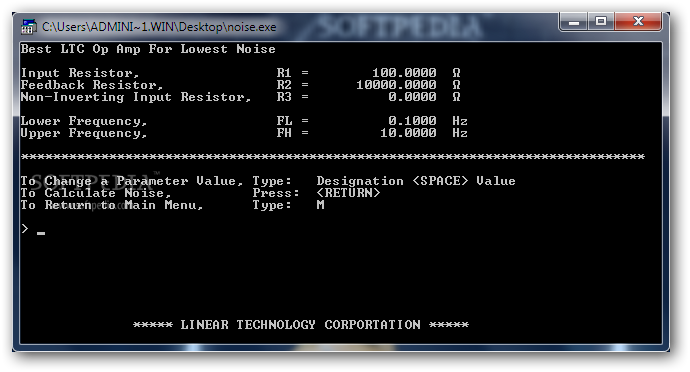Screen dimensions: 690x372
Task: Click 'Designation <SPACE> Value' text
Action: tap(416, 181)
